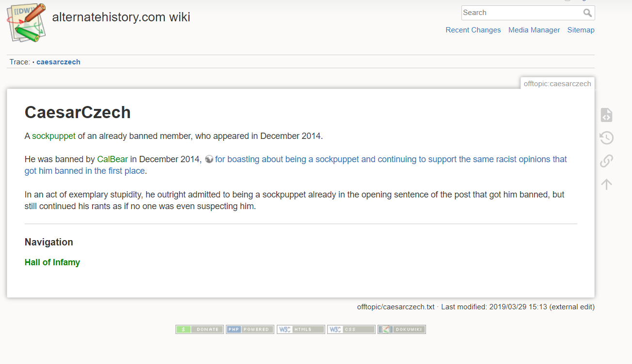Open Media Manager
This screenshot has height=364, width=632.
coord(534,30)
